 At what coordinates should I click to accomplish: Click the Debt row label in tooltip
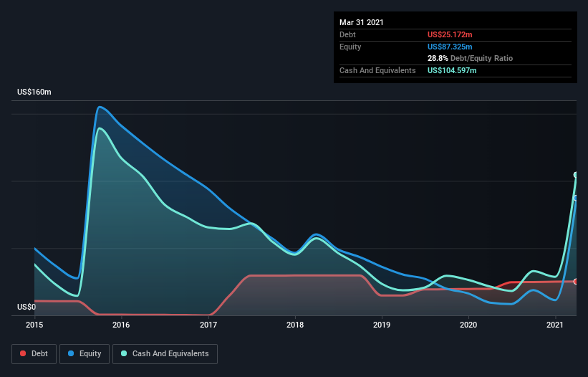point(347,34)
